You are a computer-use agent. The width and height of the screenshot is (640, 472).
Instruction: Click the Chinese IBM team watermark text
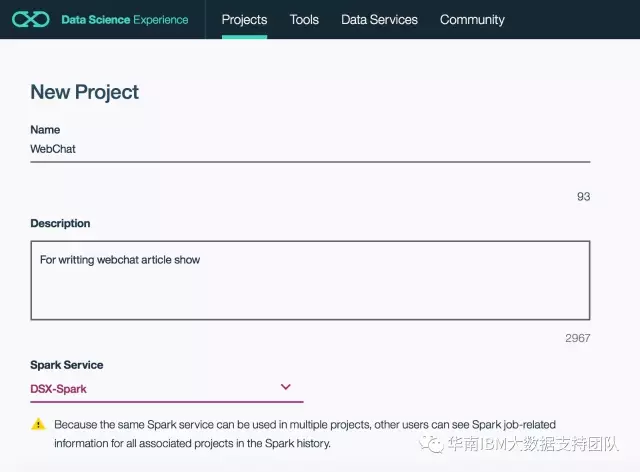point(533,444)
